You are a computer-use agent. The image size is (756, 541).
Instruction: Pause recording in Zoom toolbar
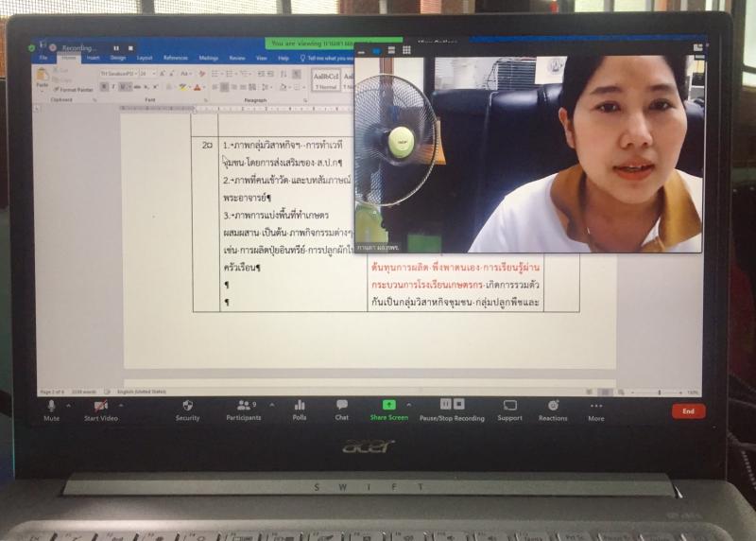tap(445, 404)
